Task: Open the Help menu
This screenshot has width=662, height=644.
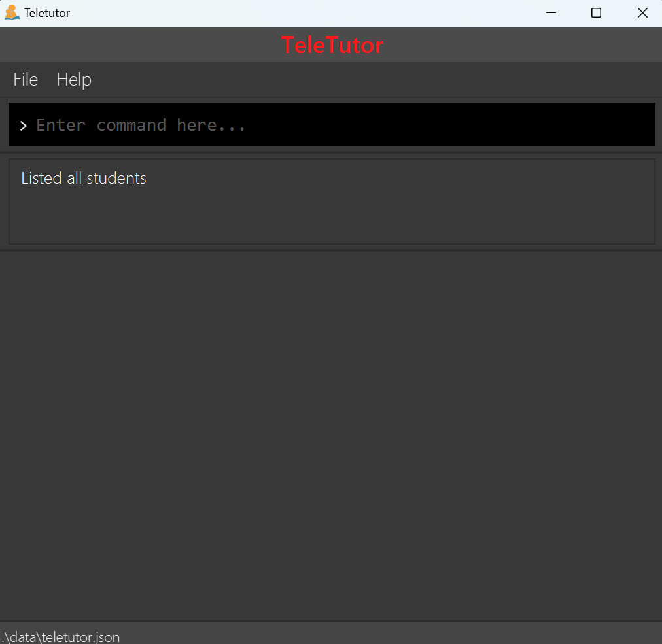Action: [x=74, y=80]
